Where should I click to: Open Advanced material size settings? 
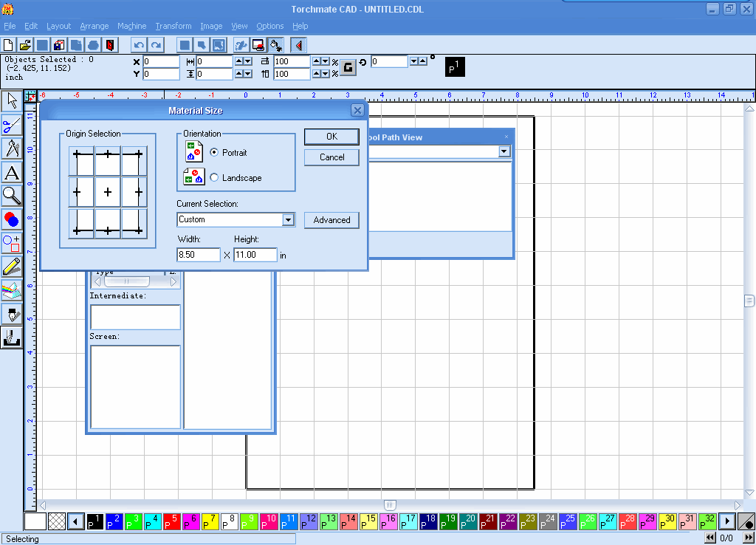[331, 220]
